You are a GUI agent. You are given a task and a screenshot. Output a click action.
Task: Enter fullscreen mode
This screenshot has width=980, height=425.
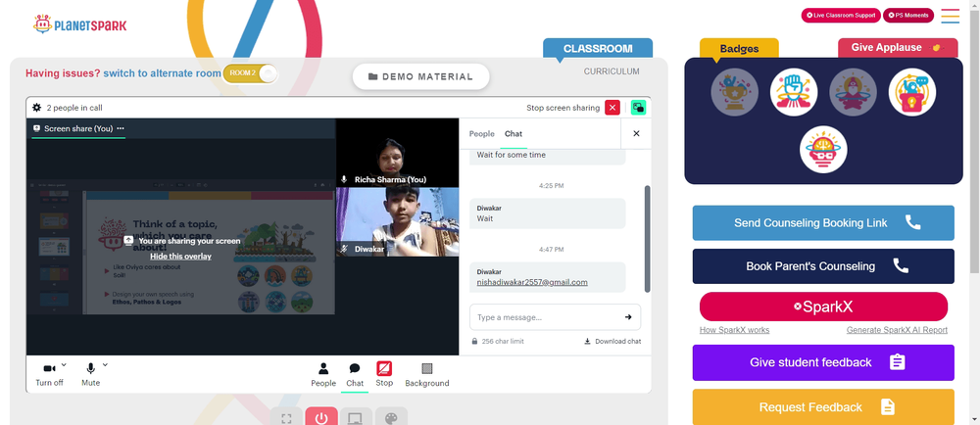286,417
